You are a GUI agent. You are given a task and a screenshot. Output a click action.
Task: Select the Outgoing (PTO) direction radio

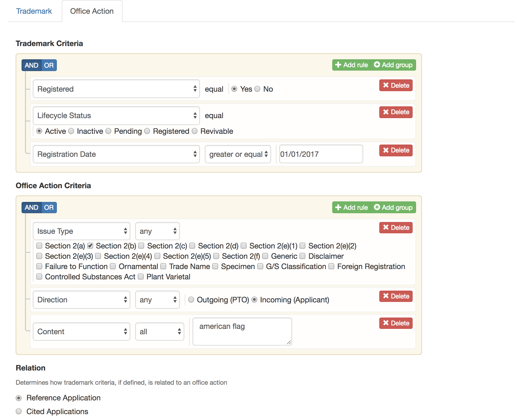click(x=191, y=300)
